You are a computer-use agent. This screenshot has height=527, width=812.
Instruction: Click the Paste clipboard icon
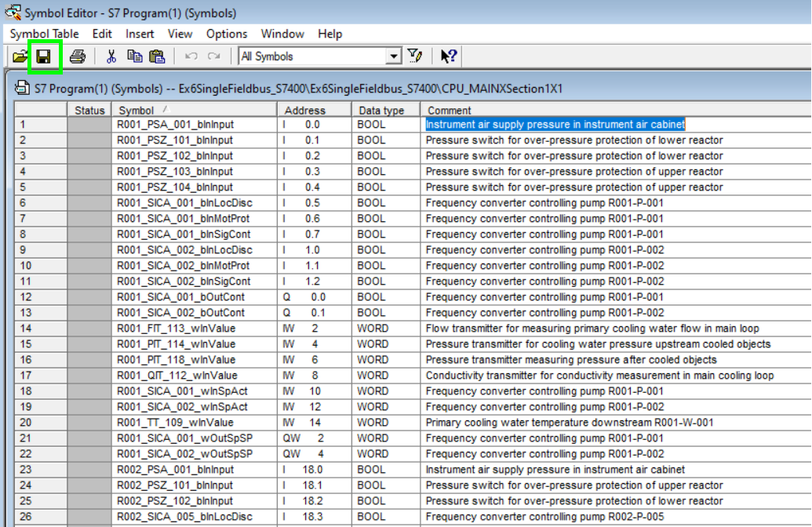(x=157, y=56)
